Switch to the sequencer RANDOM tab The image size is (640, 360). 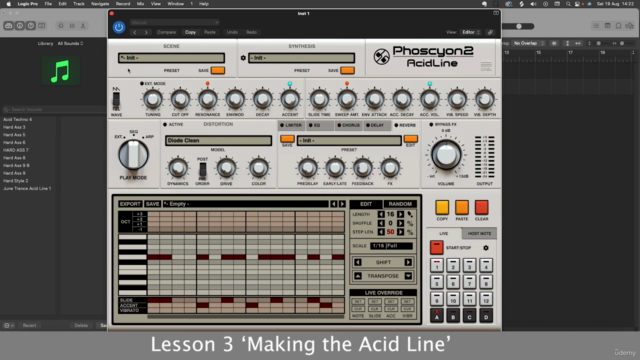click(400, 204)
